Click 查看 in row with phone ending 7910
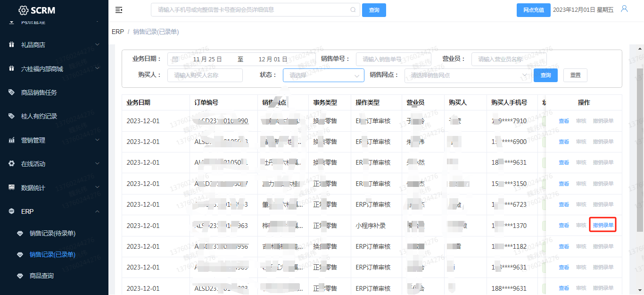 click(564, 121)
